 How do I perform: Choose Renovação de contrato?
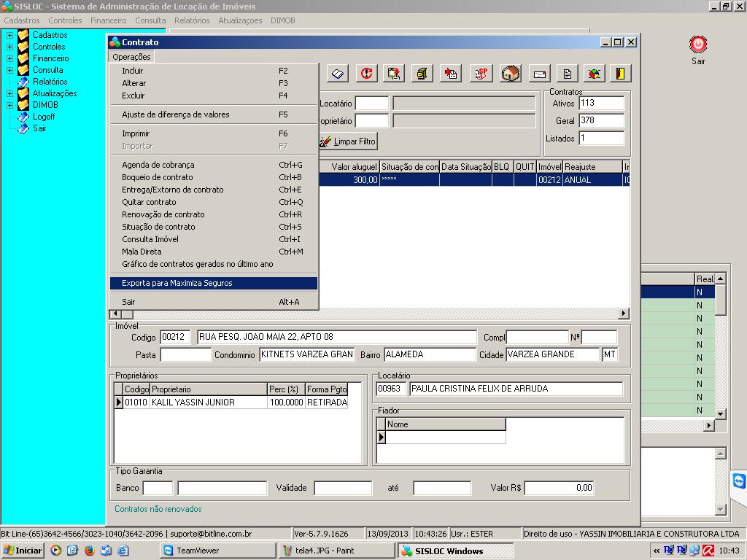[214, 214]
